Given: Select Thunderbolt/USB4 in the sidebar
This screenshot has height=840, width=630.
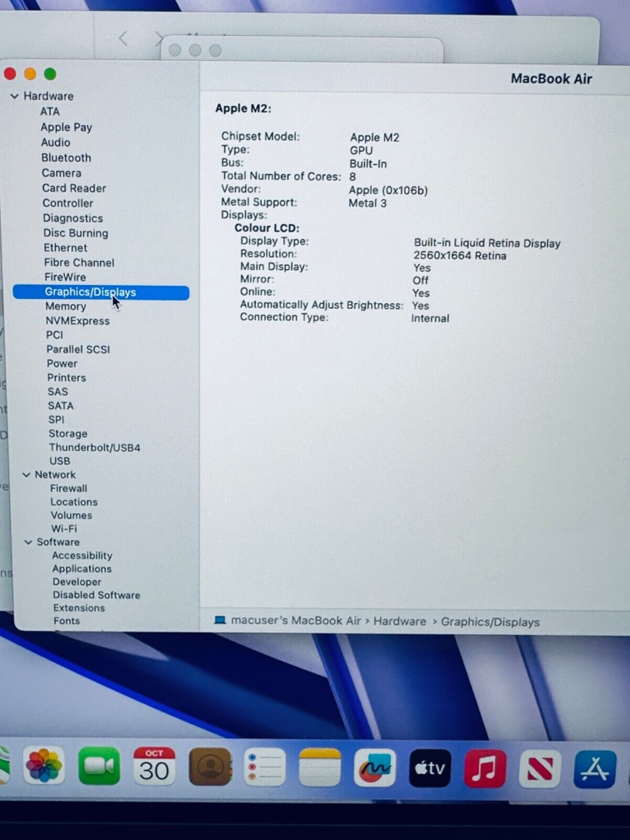Looking at the screenshot, I should [94, 448].
